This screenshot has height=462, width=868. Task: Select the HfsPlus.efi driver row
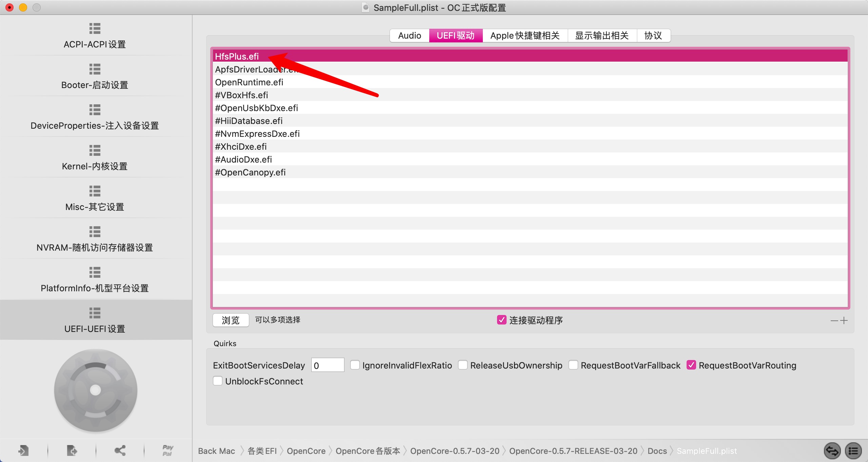(x=530, y=56)
